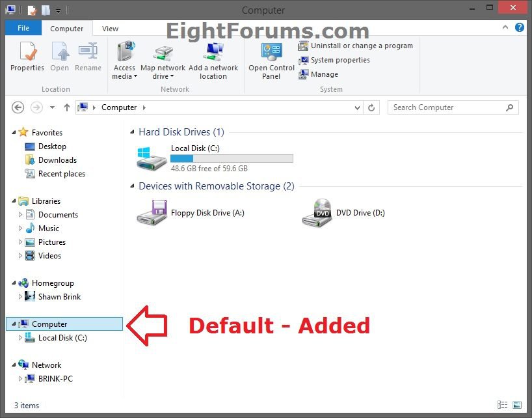Select BRINK-PC under Network

coord(55,379)
